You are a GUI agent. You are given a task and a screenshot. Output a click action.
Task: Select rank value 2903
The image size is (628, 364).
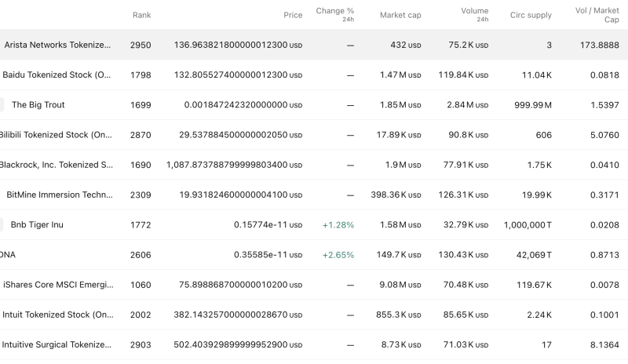tap(141, 344)
